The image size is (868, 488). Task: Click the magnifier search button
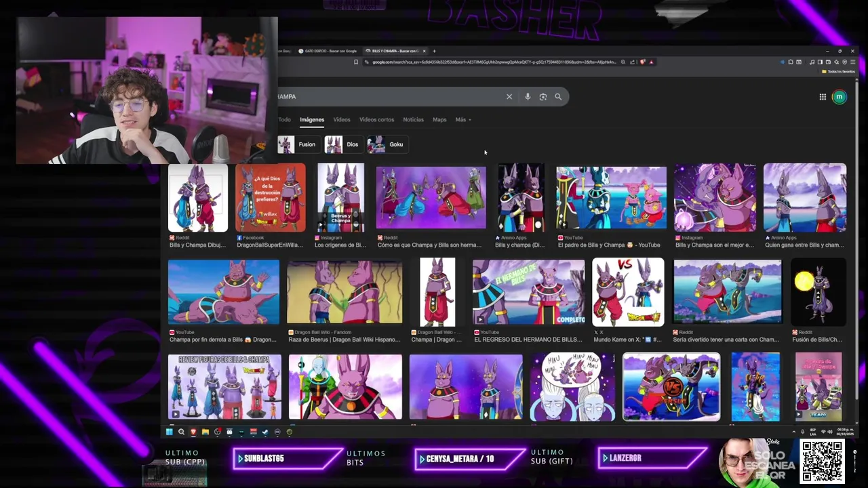558,97
